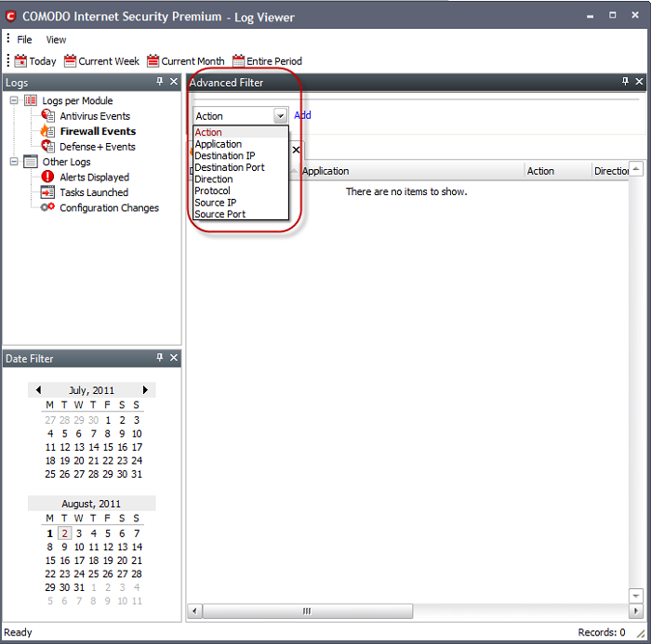Open the File menu
This screenshot has width=651, height=644.
(x=24, y=39)
